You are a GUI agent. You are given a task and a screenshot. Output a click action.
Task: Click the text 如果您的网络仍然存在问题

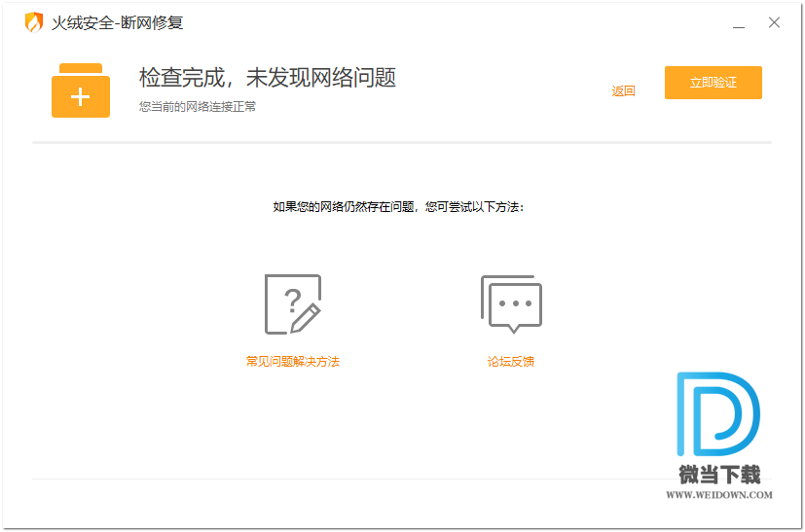344,207
